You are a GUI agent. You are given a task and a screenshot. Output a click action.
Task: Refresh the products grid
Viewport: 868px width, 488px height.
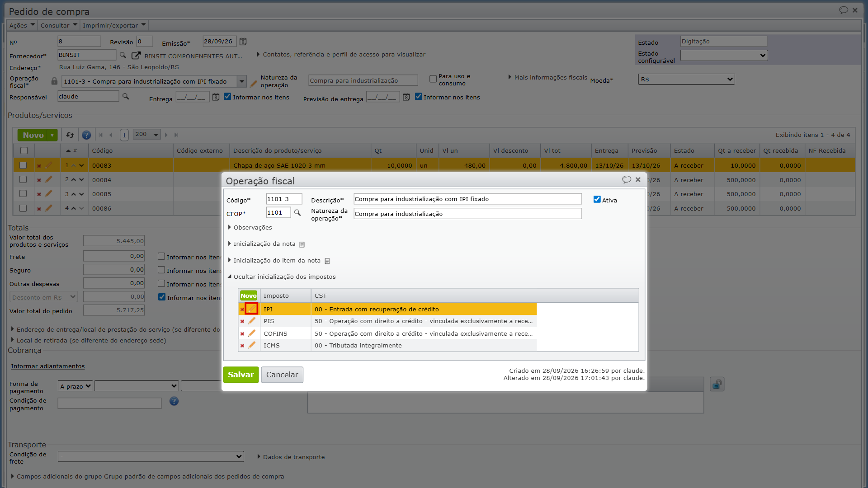coord(70,135)
